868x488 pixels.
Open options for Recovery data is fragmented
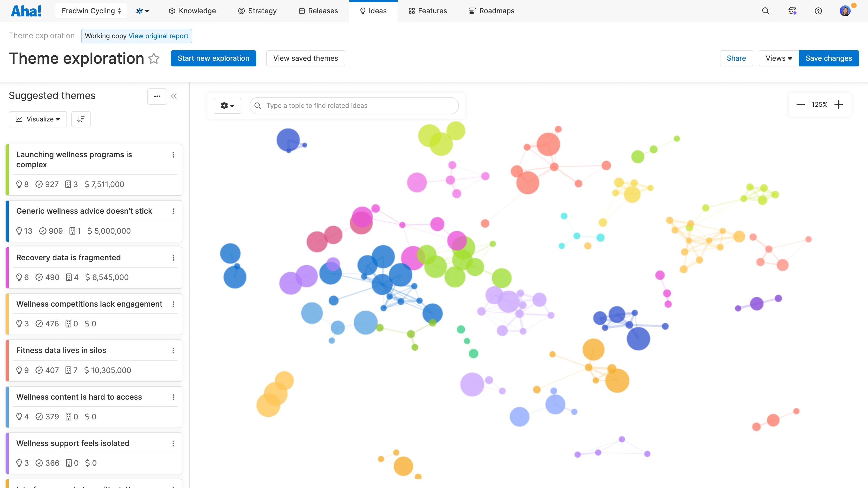(x=173, y=258)
